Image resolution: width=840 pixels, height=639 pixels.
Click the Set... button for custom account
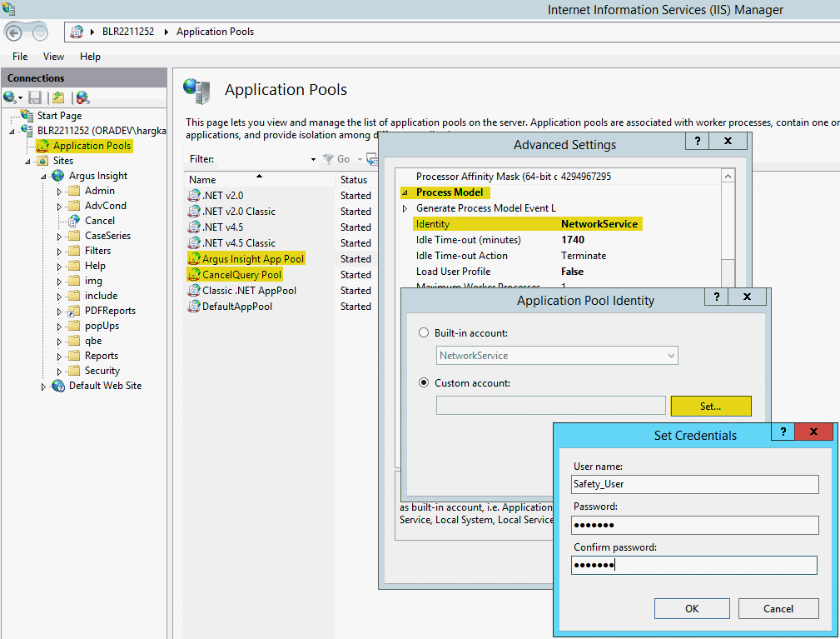710,406
